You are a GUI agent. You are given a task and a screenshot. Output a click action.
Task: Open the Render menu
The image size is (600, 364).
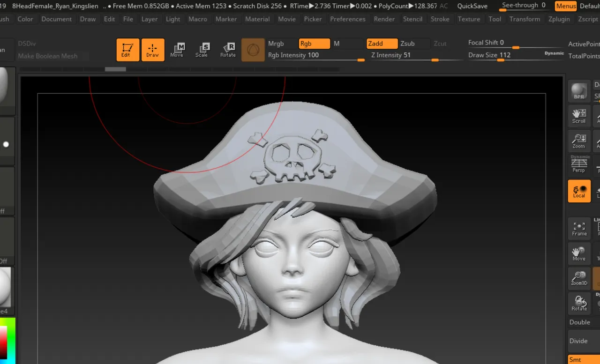384,19
